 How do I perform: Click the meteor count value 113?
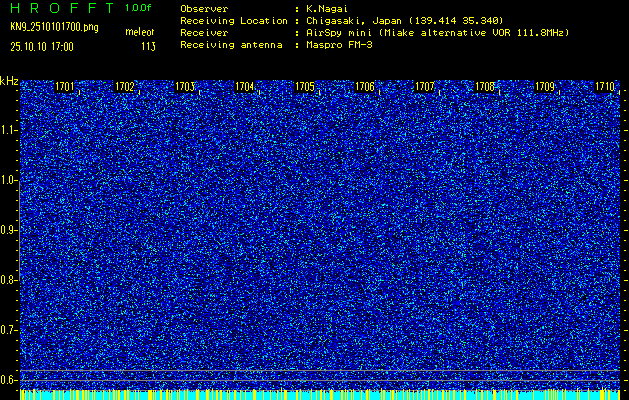coord(148,46)
